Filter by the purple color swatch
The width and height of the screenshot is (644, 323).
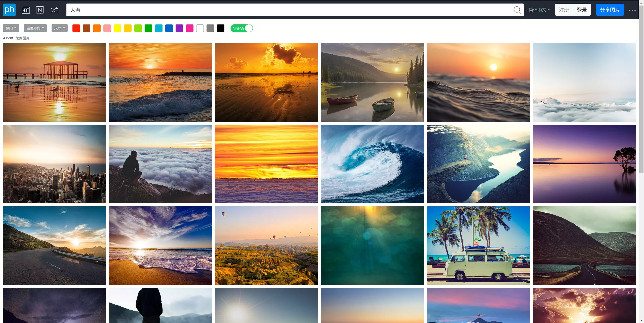(x=179, y=28)
